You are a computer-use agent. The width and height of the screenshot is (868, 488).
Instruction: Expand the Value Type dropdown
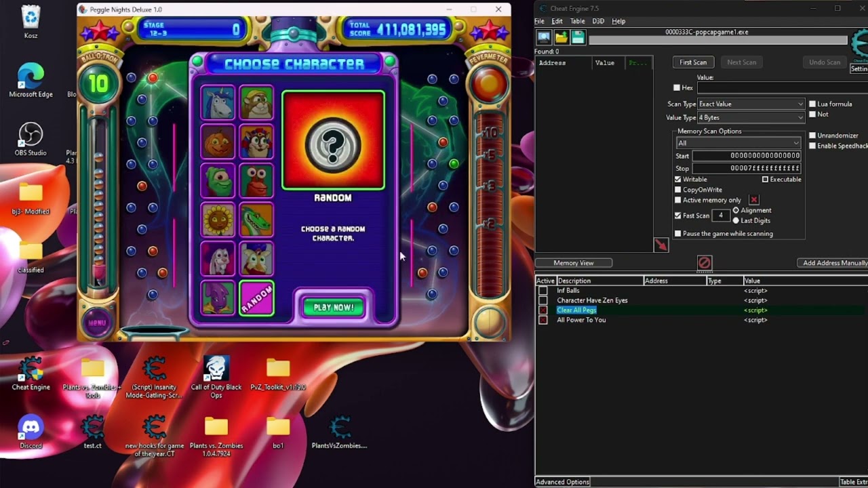(x=751, y=117)
